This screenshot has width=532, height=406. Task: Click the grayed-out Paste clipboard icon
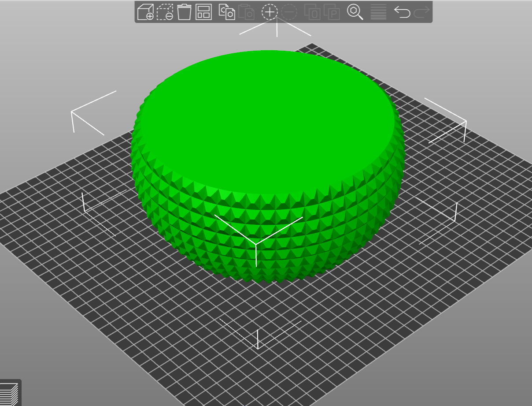pos(246,12)
